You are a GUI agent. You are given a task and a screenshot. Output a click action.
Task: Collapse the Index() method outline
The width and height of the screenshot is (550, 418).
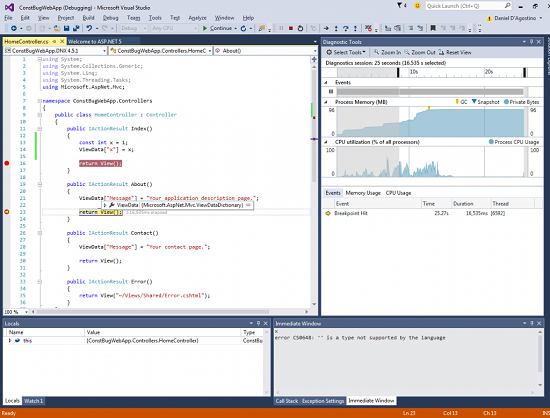[40, 129]
